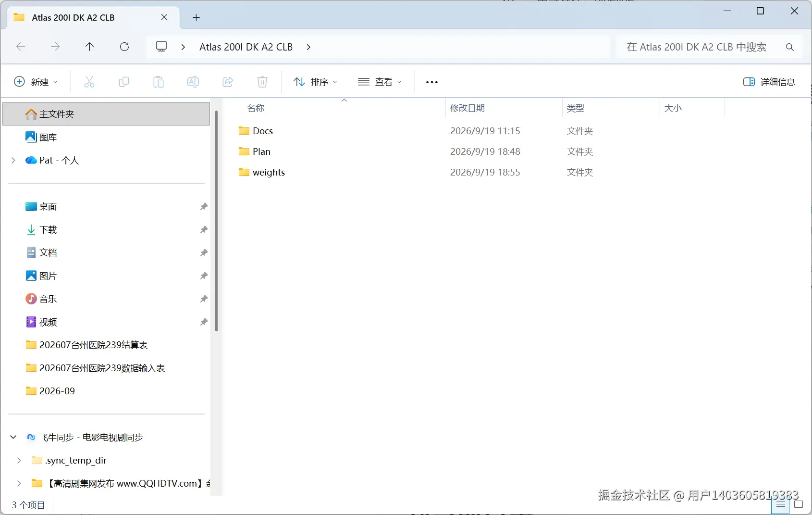The height and width of the screenshot is (515, 812).
Task: Click the Rename icon in toolbar
Action: (x=193, y=82)
